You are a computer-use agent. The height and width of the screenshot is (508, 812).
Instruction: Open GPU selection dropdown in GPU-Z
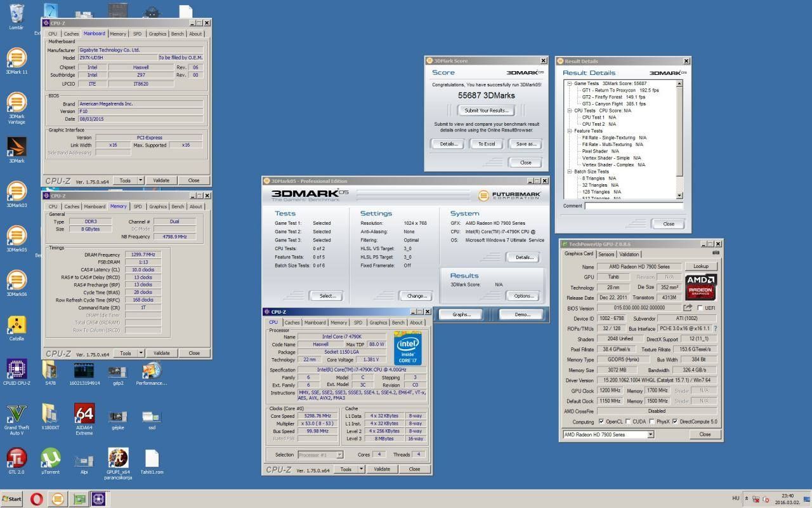tap(650, 434)
